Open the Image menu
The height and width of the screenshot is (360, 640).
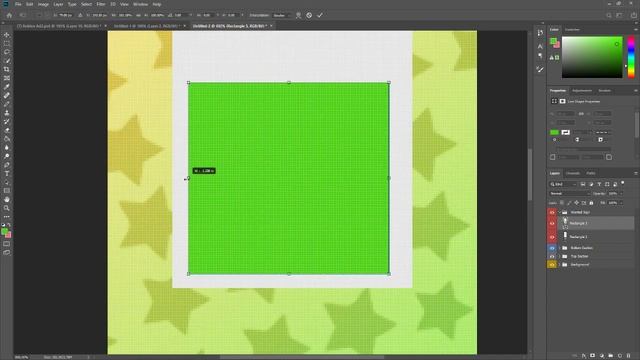coord(43,4)
